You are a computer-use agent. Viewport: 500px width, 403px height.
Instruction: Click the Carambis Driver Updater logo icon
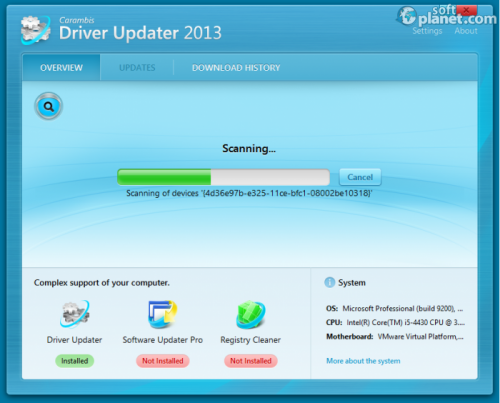[36, 30]
